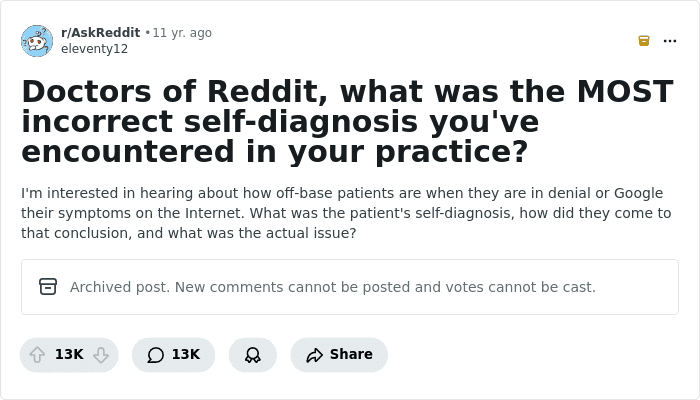Viewport: 700px width, 400px height.
Task: Visit the eleventy12 user profile
Action: pyautogui.click(x=94, y=49)
